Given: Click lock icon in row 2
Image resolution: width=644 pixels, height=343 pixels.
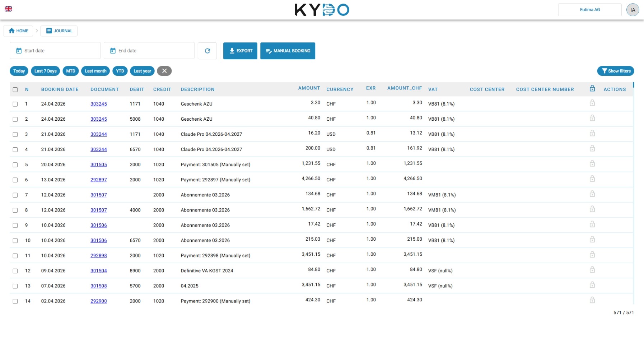Looking at the screenshot, I should pos(592,118).
